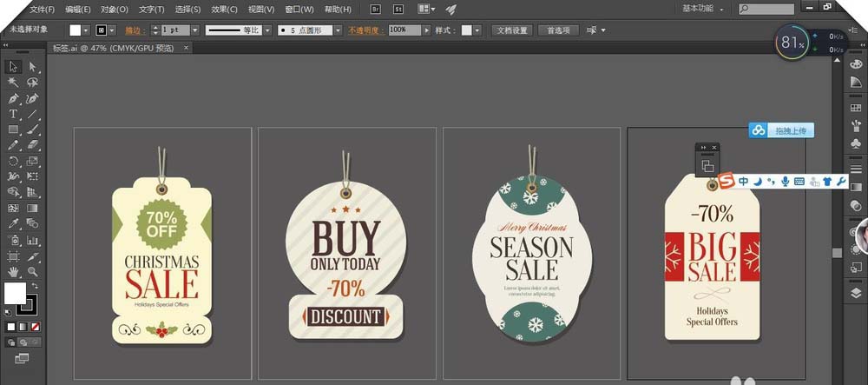Open the stroke weight dropdown
Screen dimensions: 868x385
click(x=194, y=30)
